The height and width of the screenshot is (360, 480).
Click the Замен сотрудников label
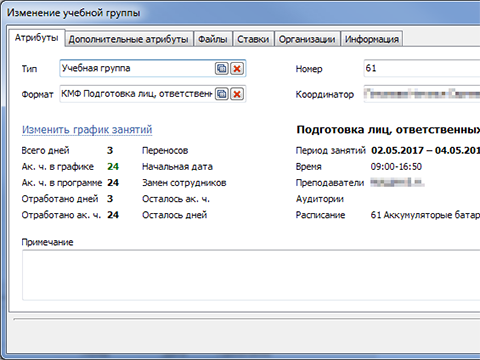[x=184, y=183]
